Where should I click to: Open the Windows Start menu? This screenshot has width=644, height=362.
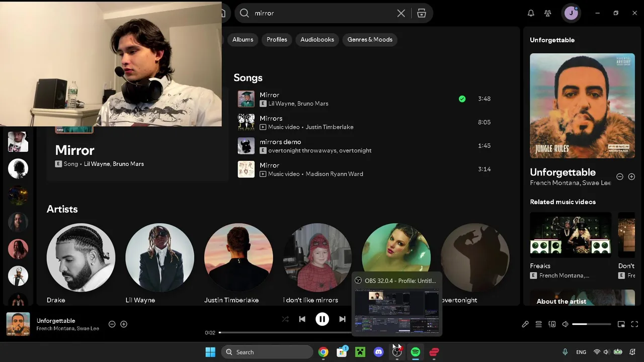pos(210,352)
